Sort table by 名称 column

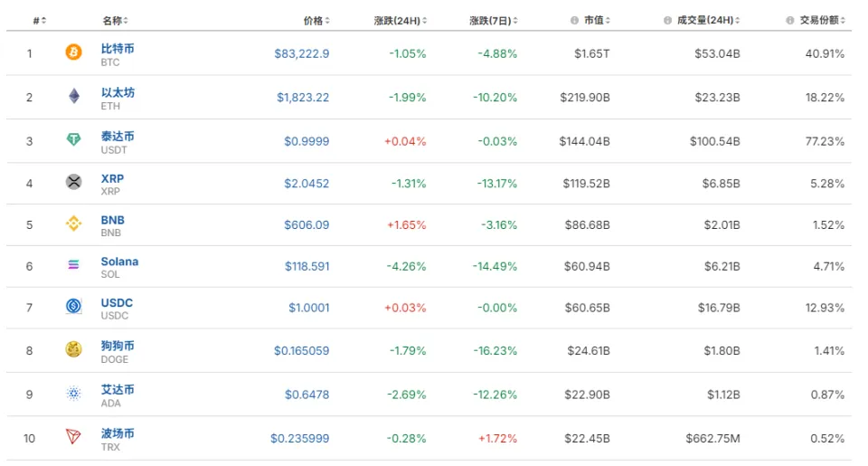(x=115, y=21)
